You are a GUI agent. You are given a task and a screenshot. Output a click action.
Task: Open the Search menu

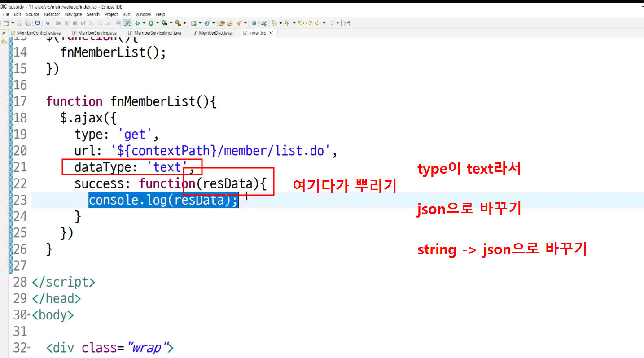[x=93, y=14]
